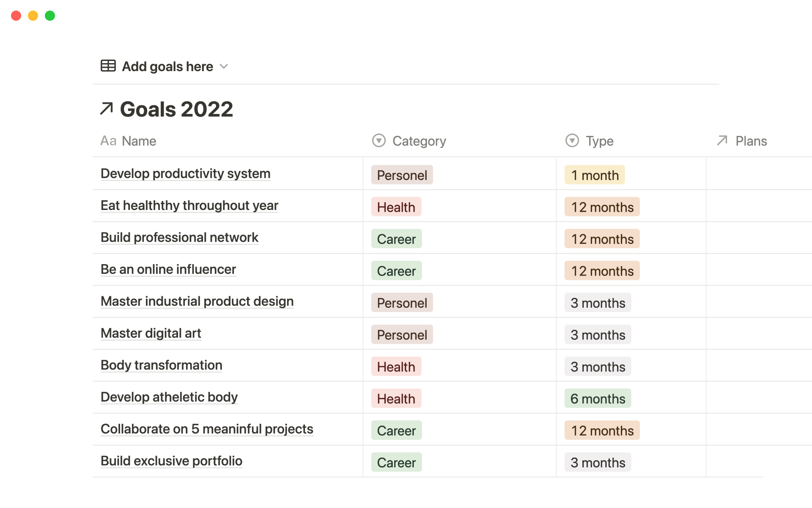Click the green macOS fullscreen window button
Image resolution: width=812 pixels, height=508 pixels.
[50, 16]
